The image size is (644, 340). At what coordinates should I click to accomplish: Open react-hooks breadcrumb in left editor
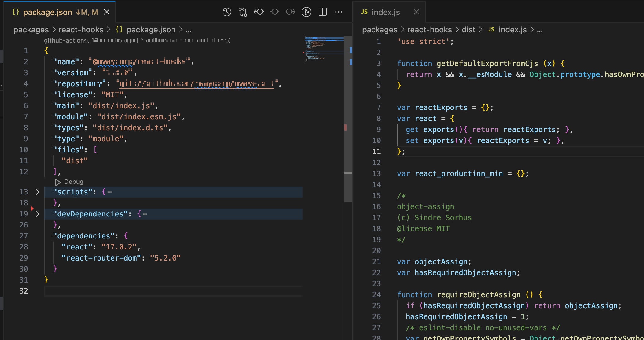(81, 30)
